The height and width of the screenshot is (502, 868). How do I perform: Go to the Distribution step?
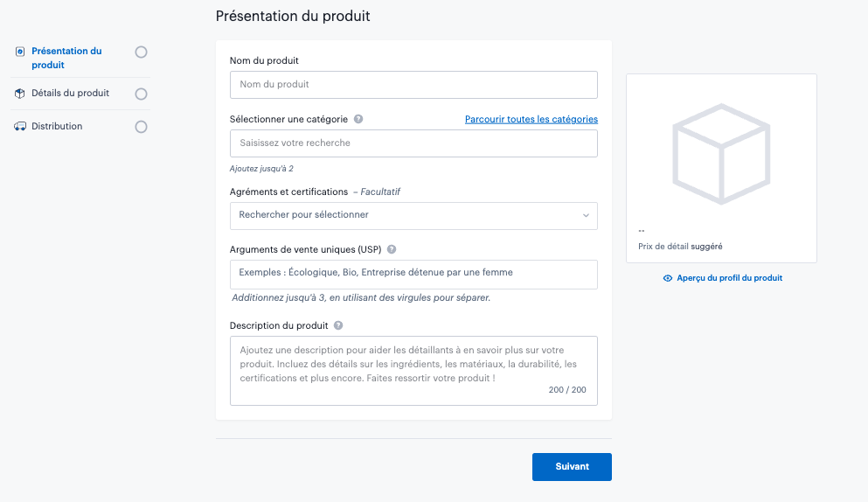pyautogui.click(x=57, y=127)
